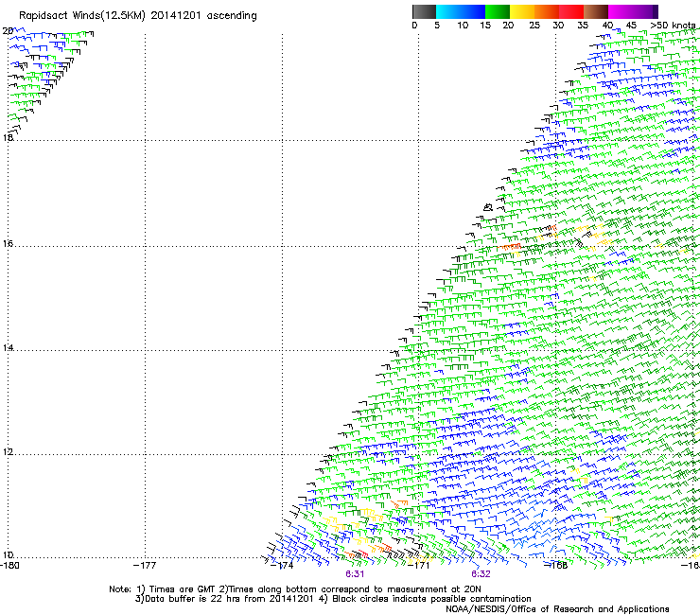Click the '>50 knots' legend label

point(673,25)
